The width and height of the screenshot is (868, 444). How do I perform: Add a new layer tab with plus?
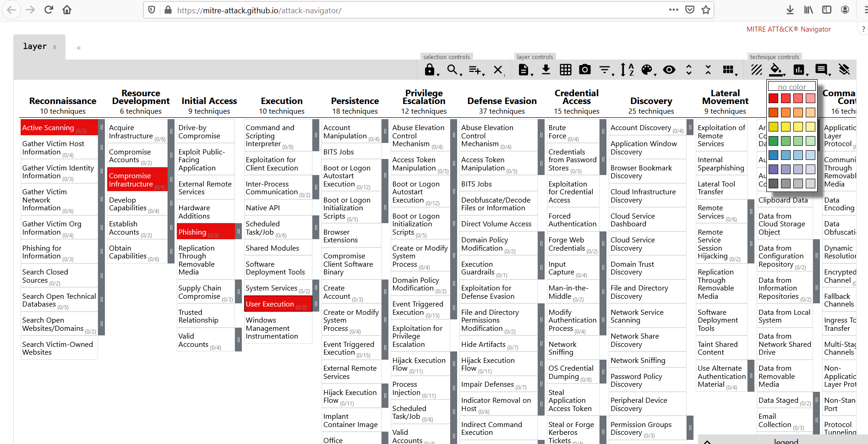tap(79, 48)
